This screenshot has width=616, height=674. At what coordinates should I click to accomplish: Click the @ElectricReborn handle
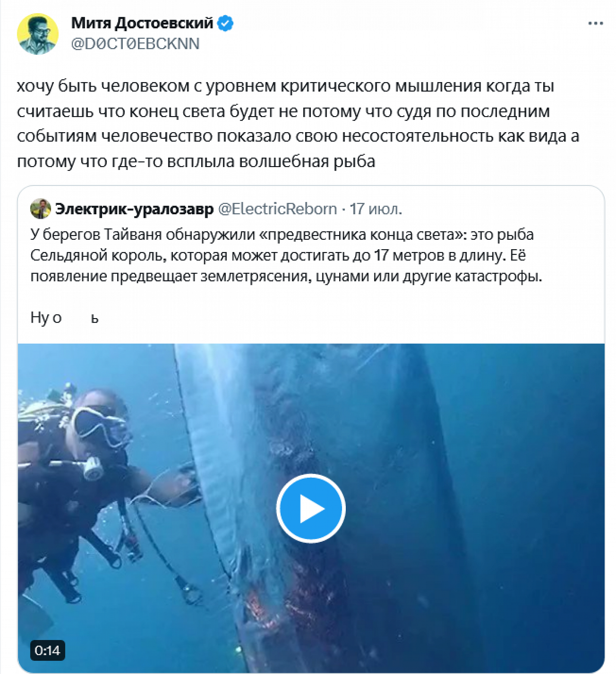point(277,209)
